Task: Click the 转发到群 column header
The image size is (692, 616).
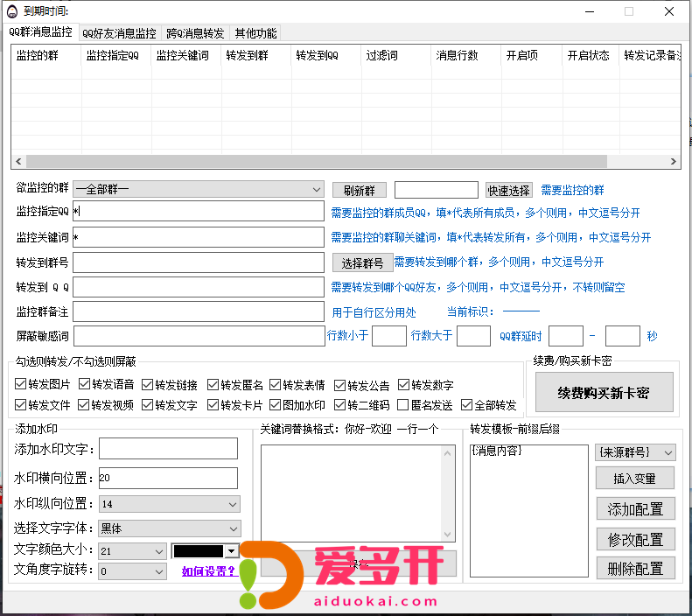Action: click(x=256, y=56)
